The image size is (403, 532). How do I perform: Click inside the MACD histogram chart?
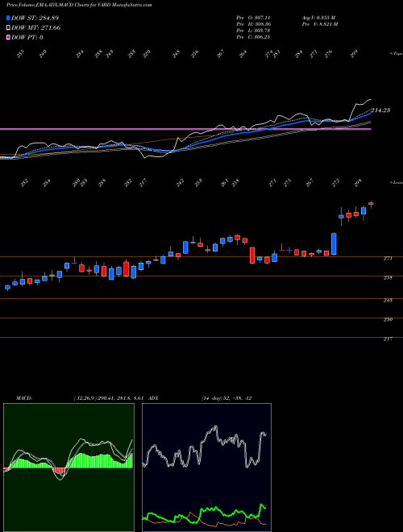coord(69,468)
